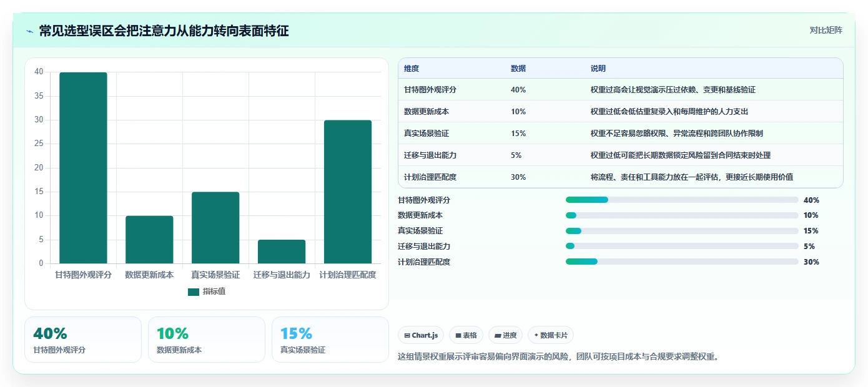
Task: Click the 说明 column header
Action: coord(598,69)
